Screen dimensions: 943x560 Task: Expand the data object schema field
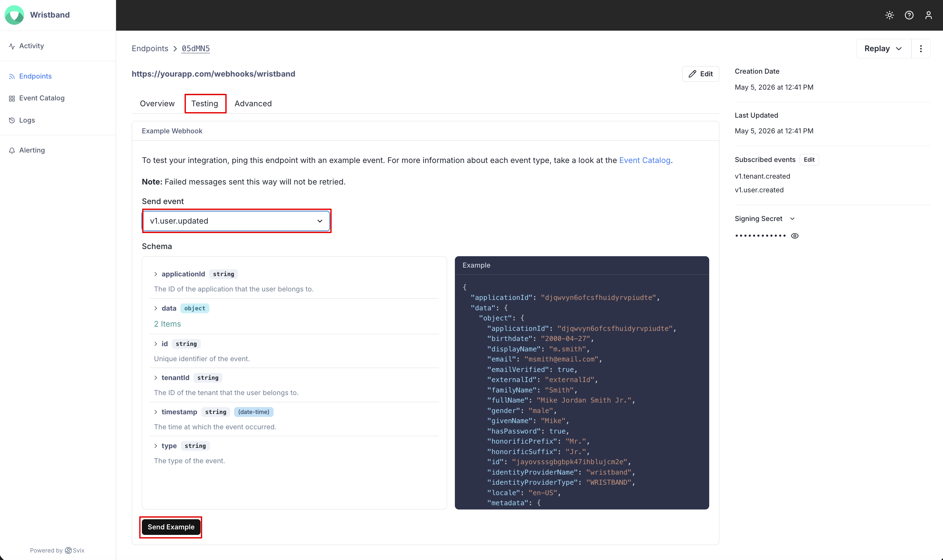point(156,308)
